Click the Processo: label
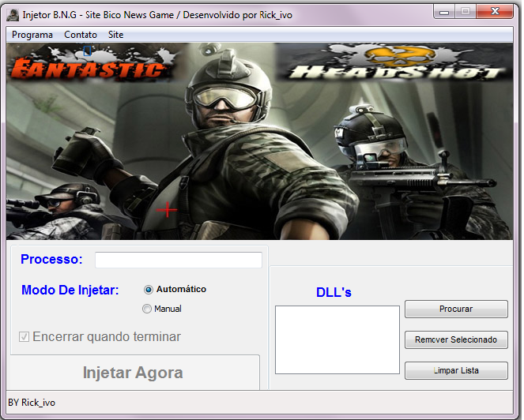 51,259
